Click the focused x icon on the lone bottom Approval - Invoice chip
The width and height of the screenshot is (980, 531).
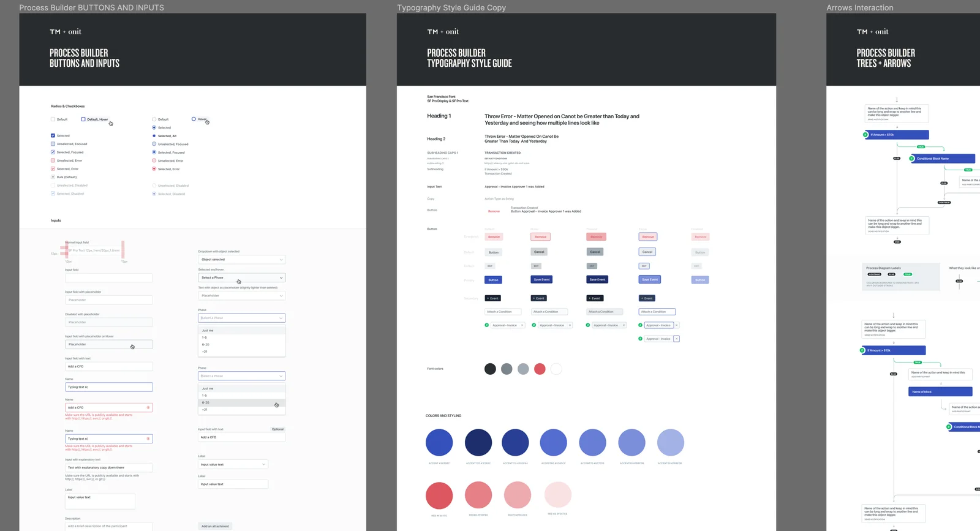(676, 339)
